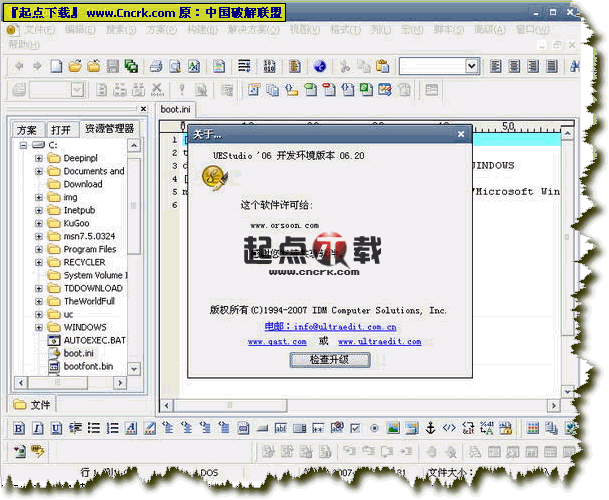Select the boot.ini document tab
This screenshot has width=609, height=500.
[176, 110]
